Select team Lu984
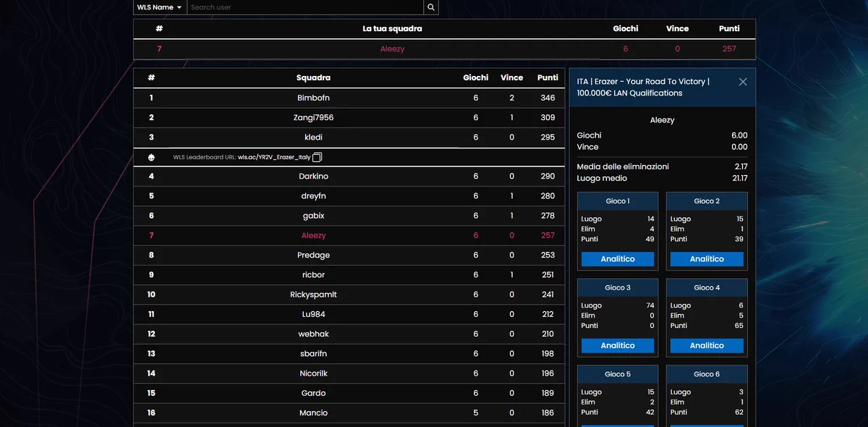Screen dimensions: 868x427 (x=313, y=314)
